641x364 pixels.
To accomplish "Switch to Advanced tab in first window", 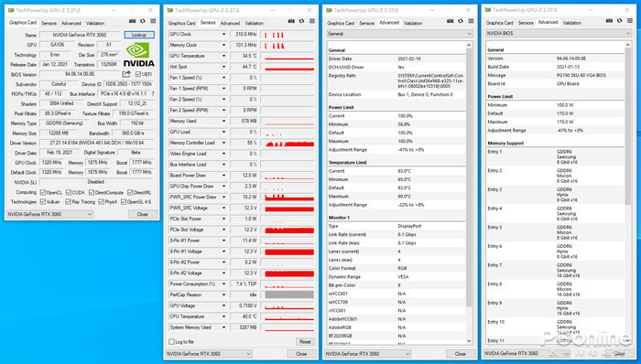I will coord(71,23).
